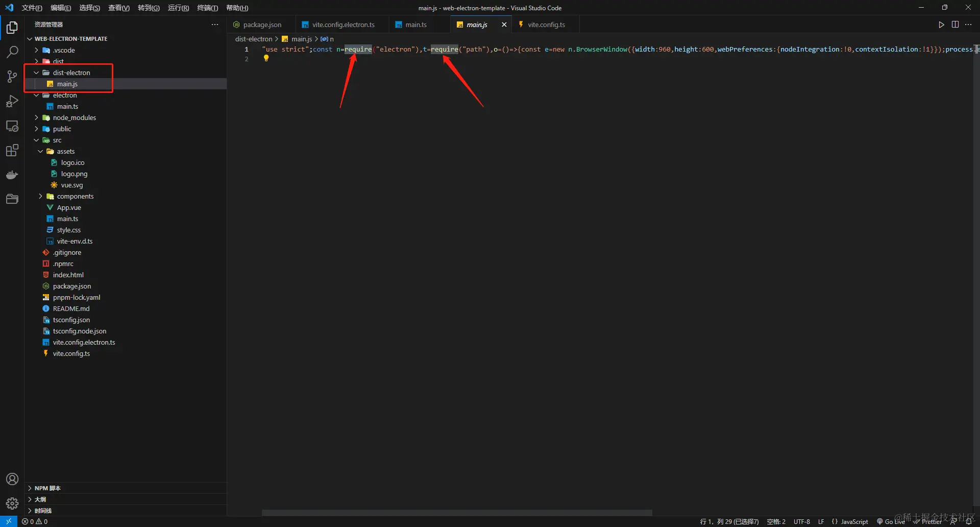Split the editor to the right
This screenshot has height=527, width=980.
tap(955, 25)
